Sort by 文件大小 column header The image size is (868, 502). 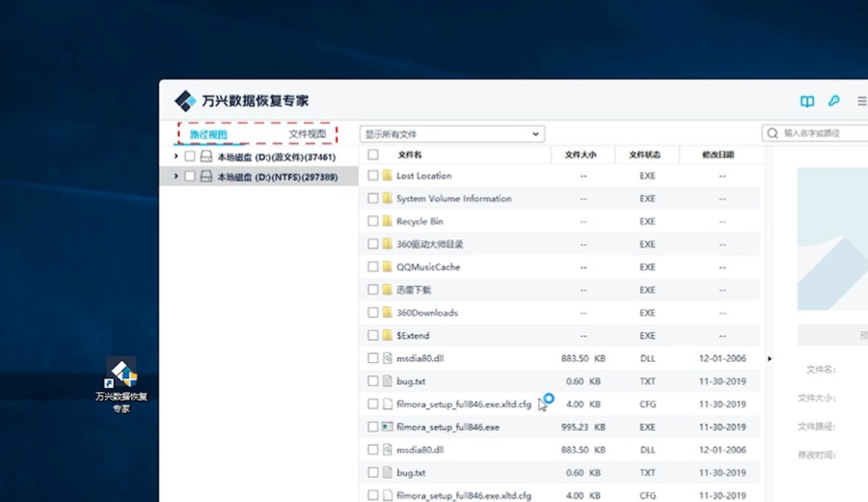581,154
